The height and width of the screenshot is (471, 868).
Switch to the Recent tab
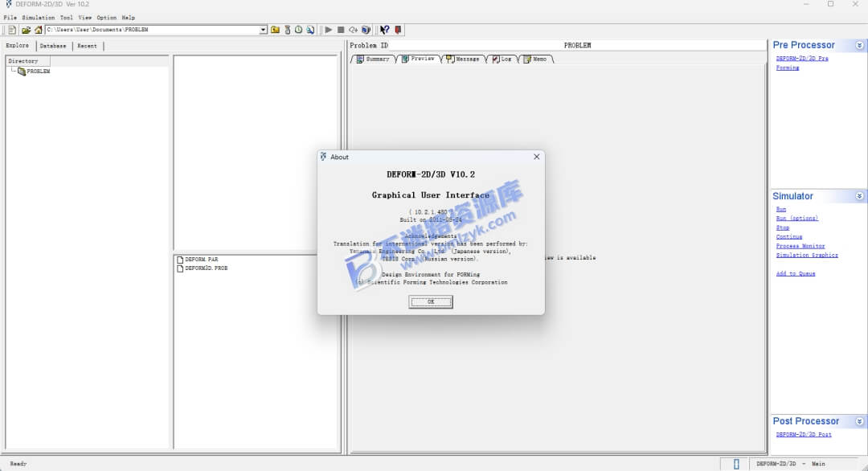tap(87, 46)
